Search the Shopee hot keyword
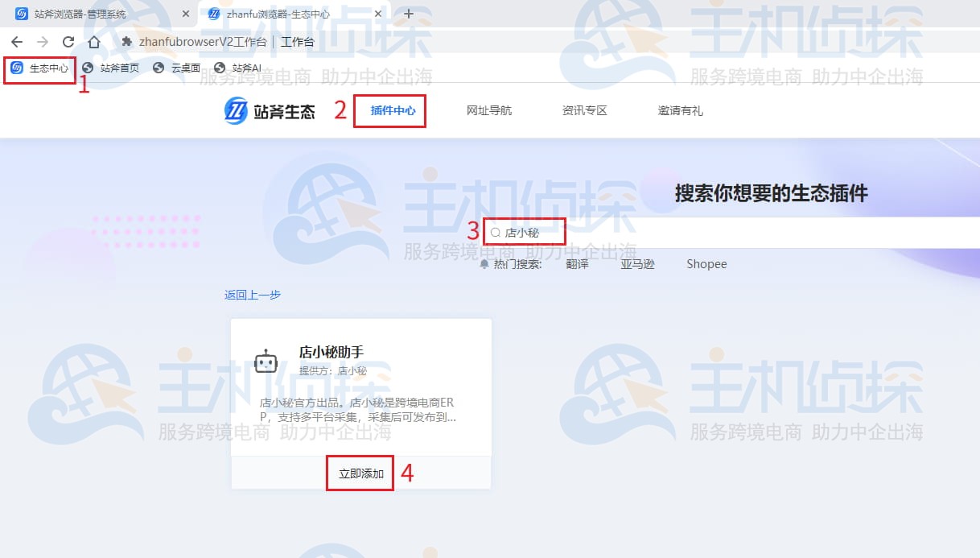Screen dimensions: 980x558 tap(706, 263)
